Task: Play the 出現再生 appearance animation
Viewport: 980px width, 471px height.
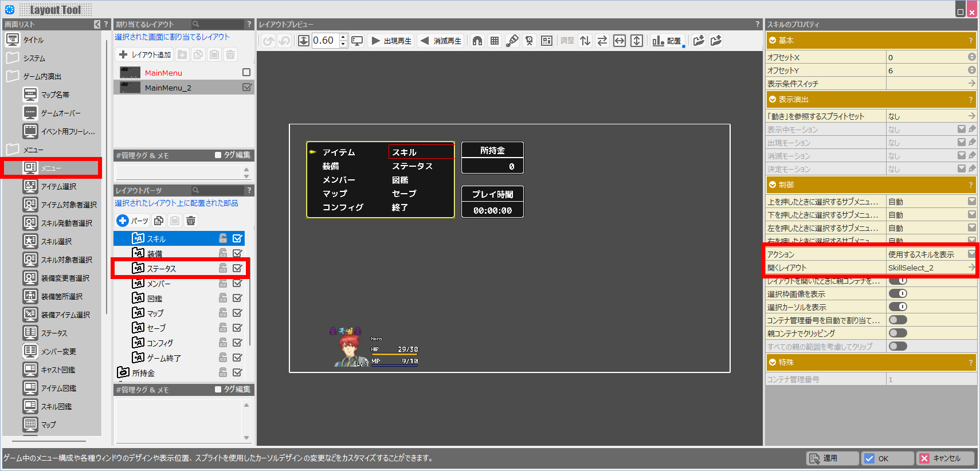Action: point(392,41)
